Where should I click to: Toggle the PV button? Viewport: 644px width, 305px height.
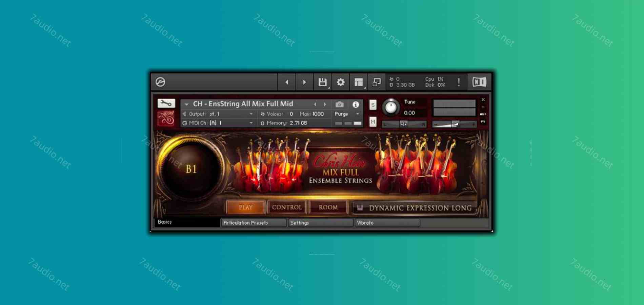pos(483,121)
